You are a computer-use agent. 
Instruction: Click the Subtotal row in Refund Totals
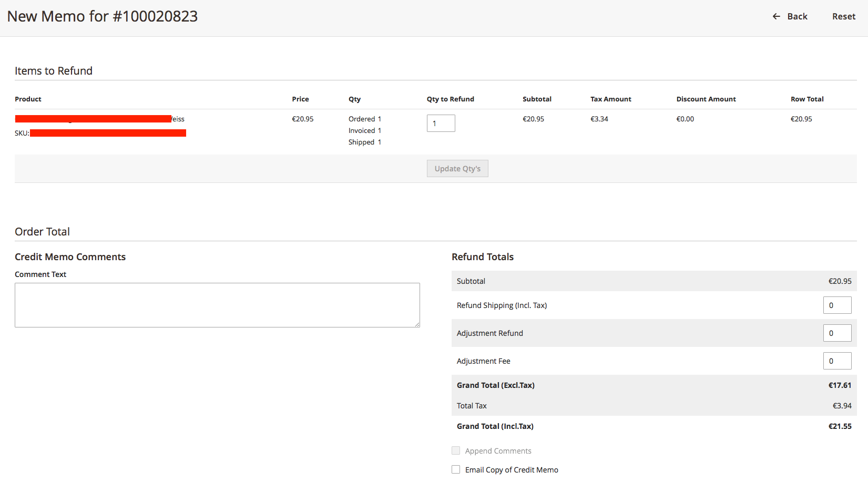click(x=653, y=281)
